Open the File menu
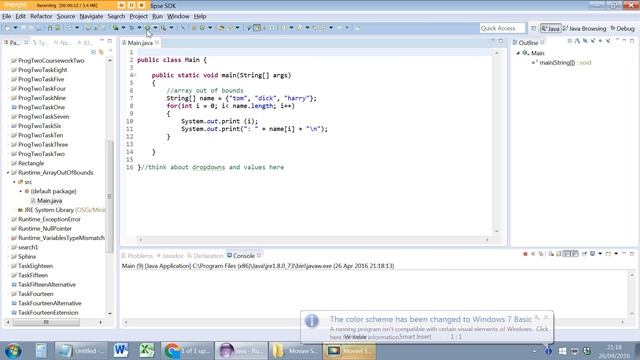The height and width of the screenshot is (360, 640). coord(7,16)
